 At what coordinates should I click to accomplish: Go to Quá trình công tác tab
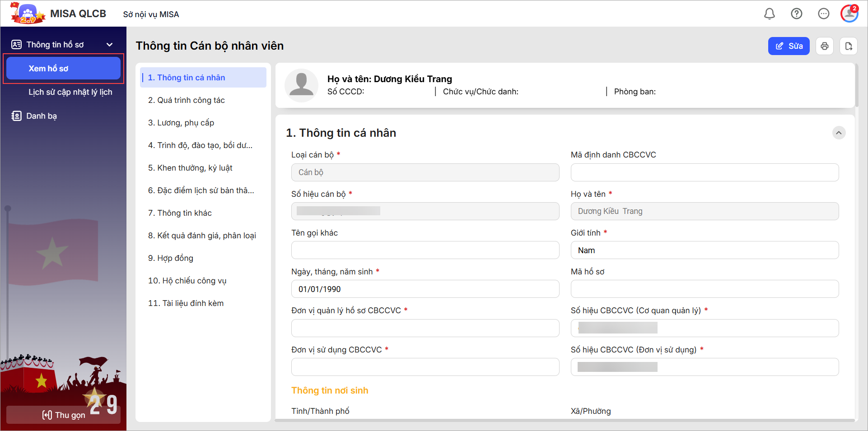(186, 100)
